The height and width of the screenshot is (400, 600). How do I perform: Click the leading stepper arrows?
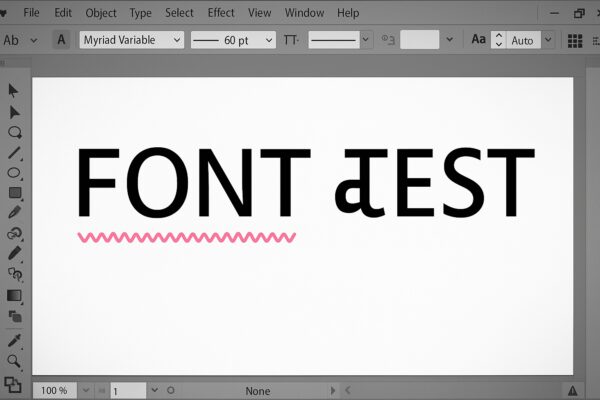click(x=499, y=39)
